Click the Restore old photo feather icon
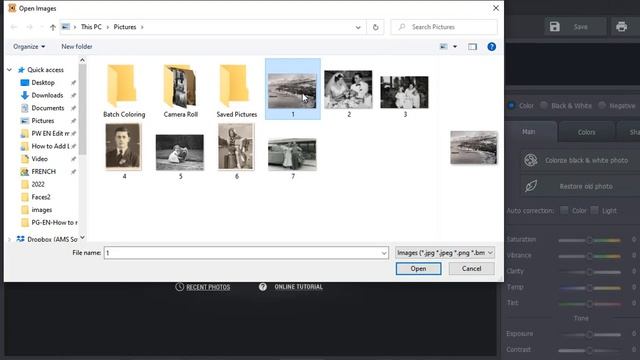Screen dimensions: 640x360 pos(531,186)
